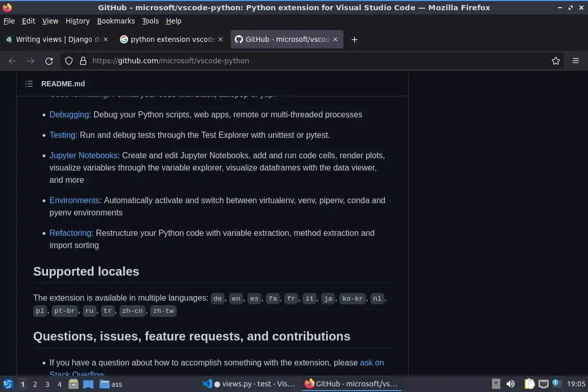Screen dimensions: 588x392
Task: Bookmark this page with the star icon
Action: [x=556, y=61]
